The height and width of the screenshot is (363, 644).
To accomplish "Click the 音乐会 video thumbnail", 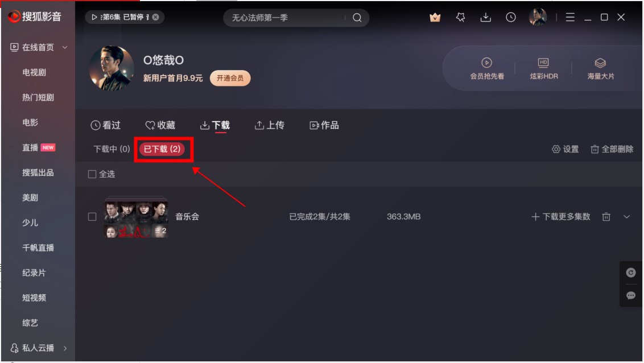I will pos(136,217).
